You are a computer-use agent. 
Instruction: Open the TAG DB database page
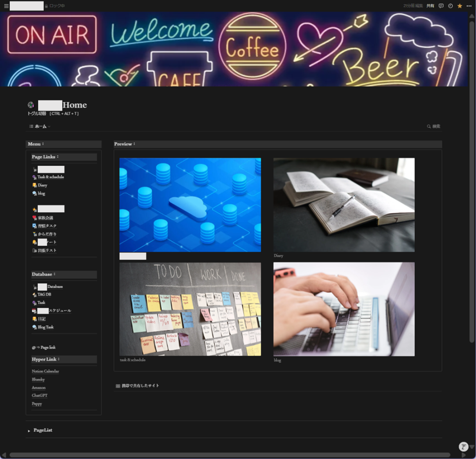(44, 295)
